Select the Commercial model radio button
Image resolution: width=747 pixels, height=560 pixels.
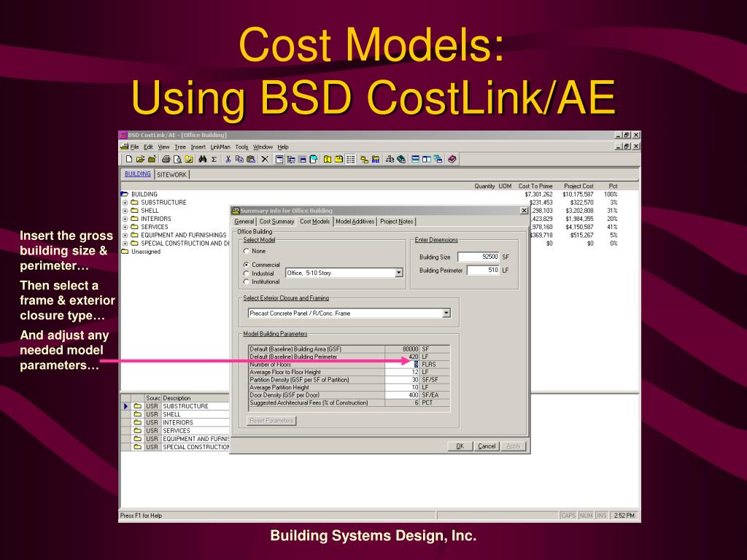[247, 264]
